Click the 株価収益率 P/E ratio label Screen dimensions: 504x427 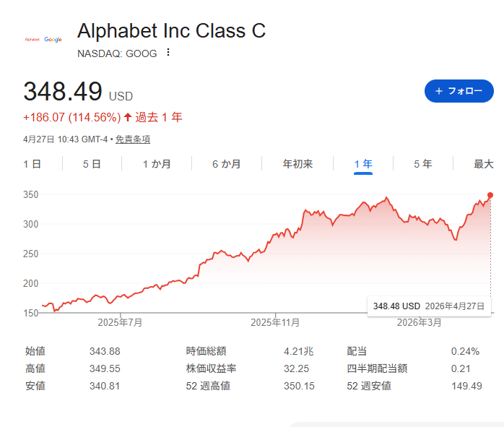click(211, 368)
